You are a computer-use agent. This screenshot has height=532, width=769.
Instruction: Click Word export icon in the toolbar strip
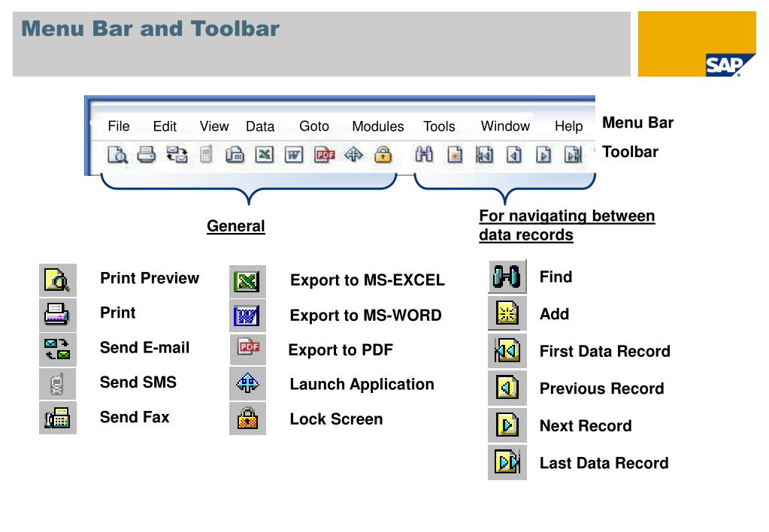(x=294, y=155)
